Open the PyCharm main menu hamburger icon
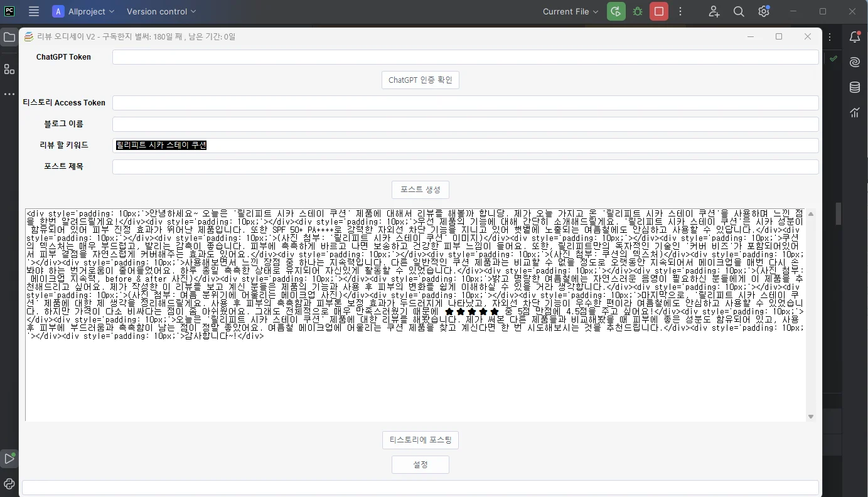Image resolution: width=868 pixels, height=497 pixels. 34,11
